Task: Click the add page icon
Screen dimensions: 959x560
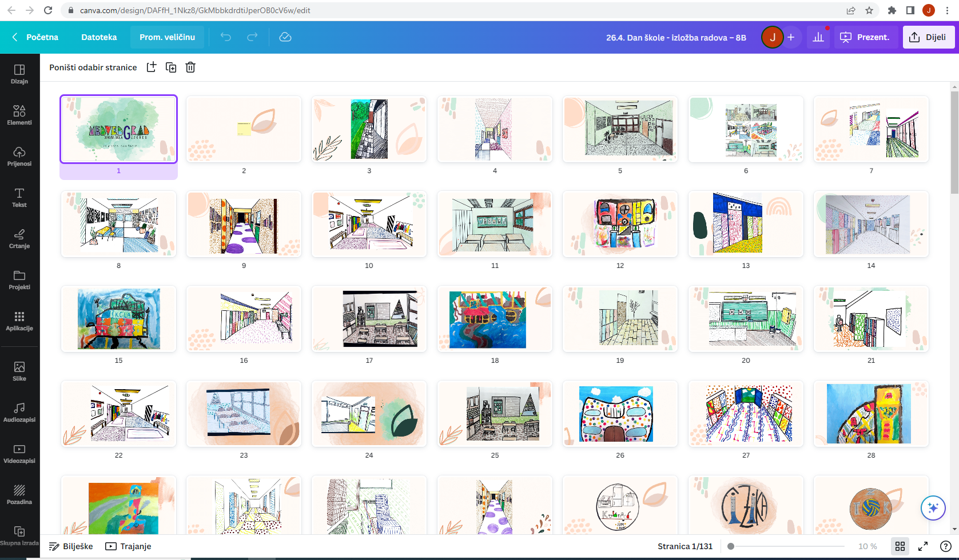Action: pos(152,67)
